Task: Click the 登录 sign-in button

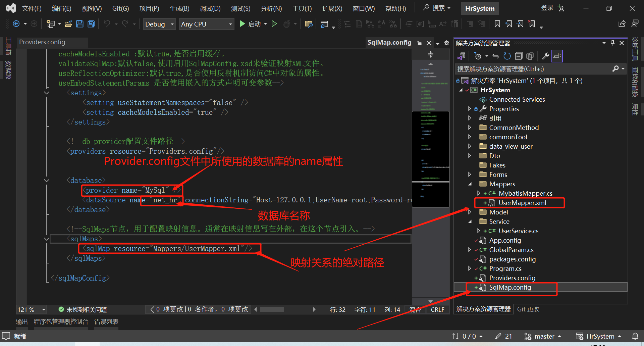Action: pyautogui.click(x=547, y=8)
